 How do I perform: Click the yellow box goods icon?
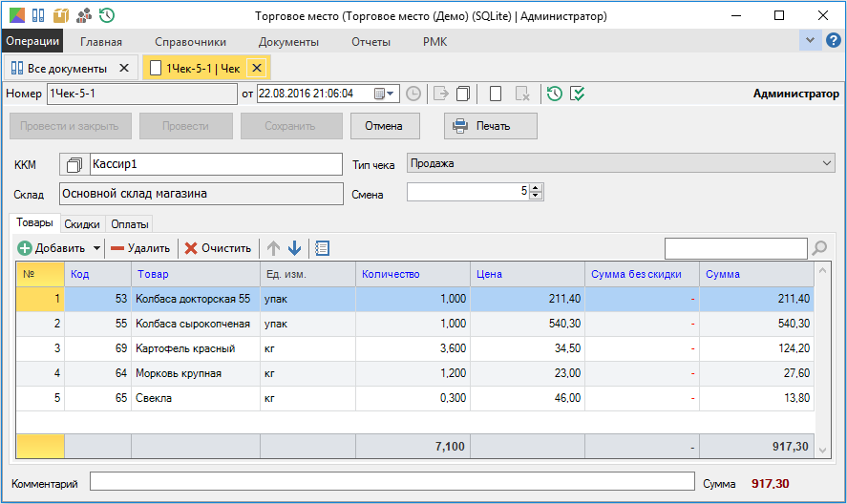[x=61, y=15]
